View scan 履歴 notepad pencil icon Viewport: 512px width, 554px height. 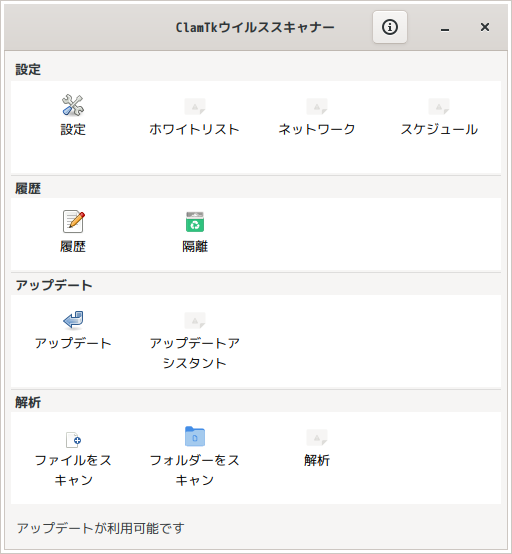click(73, 222)
